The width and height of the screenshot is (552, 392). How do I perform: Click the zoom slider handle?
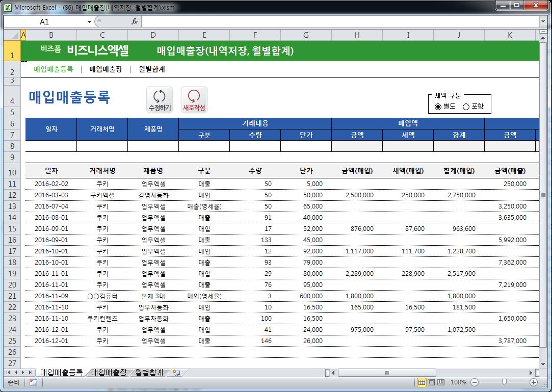pos(504,382)
